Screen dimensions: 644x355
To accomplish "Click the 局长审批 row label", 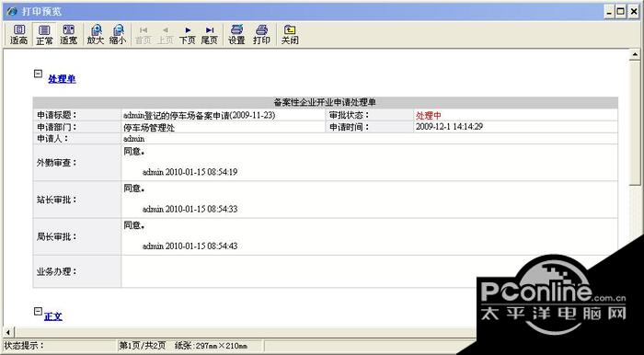I will 57,236.
